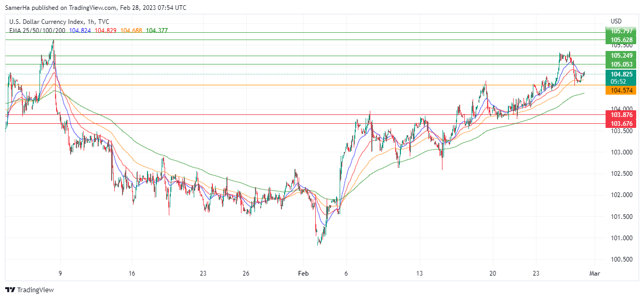Click the U.S. Dollar Currency Index title
This screenshot has height=299, width=644.
(59, 21)
